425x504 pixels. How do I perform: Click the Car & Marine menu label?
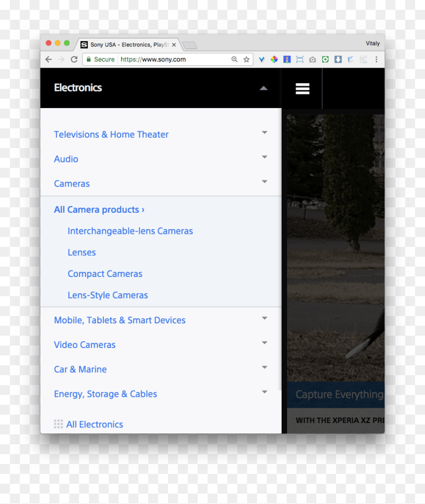pos(80,369)
